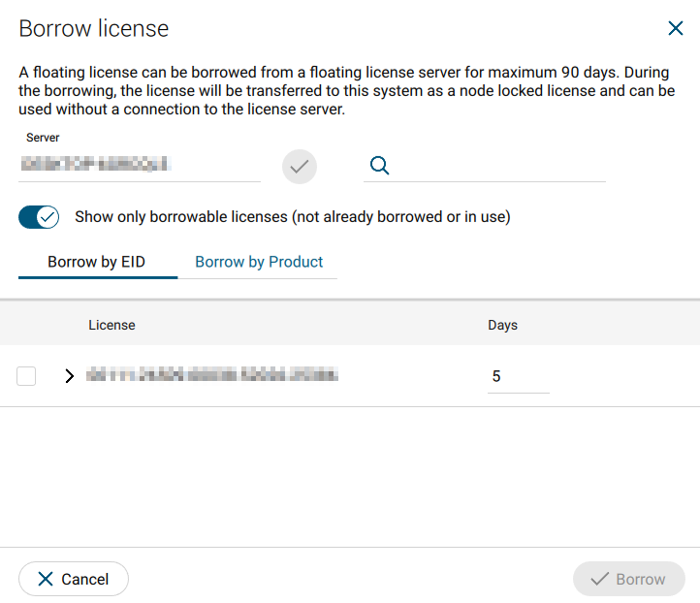Viewport: 700px width, 603px height.
Task: Click the Days column header
Action: click(502, 325)
